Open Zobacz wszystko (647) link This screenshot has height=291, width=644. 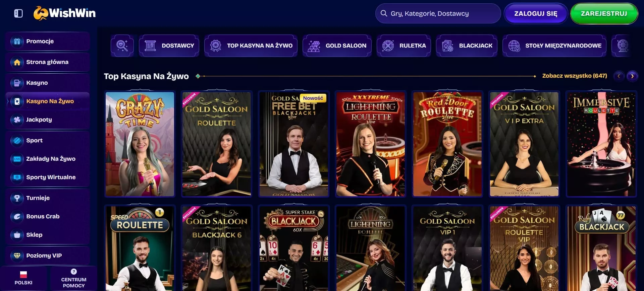point(575,76)
